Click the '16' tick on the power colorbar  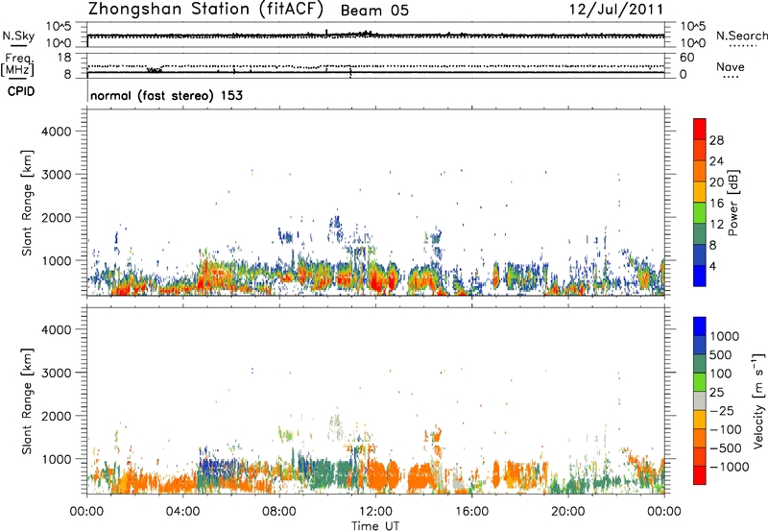[716, 204]
